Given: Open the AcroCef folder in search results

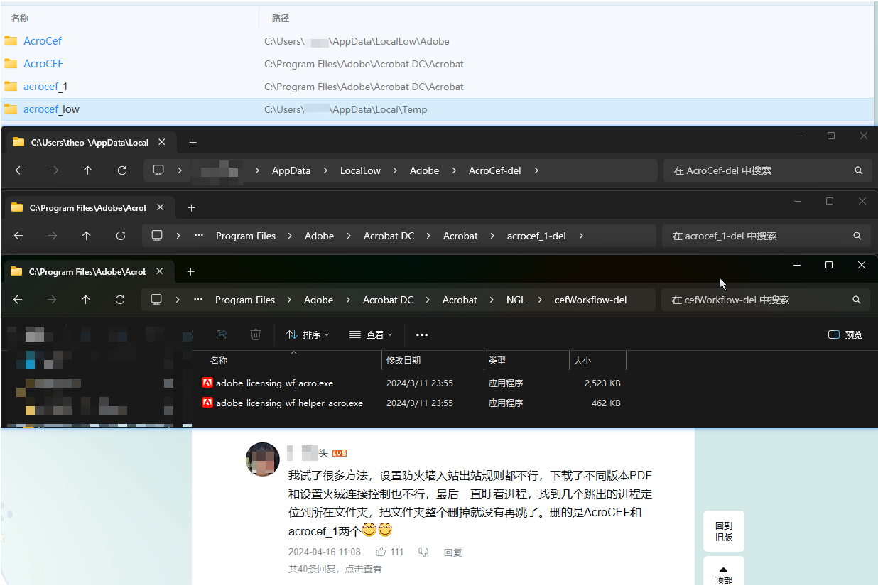Looking at the screenshot, I should coord(43,41).
